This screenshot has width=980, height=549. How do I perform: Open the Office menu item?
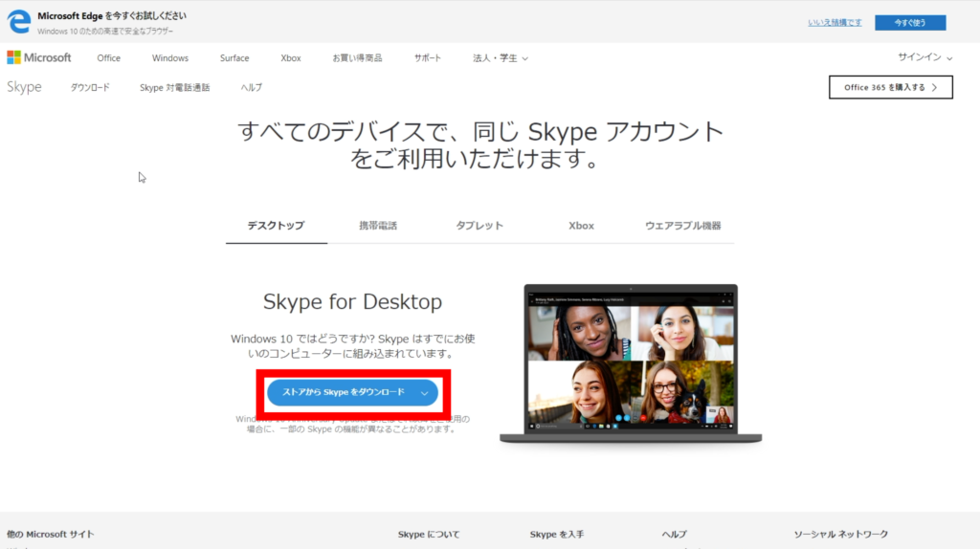coord(109,58)
